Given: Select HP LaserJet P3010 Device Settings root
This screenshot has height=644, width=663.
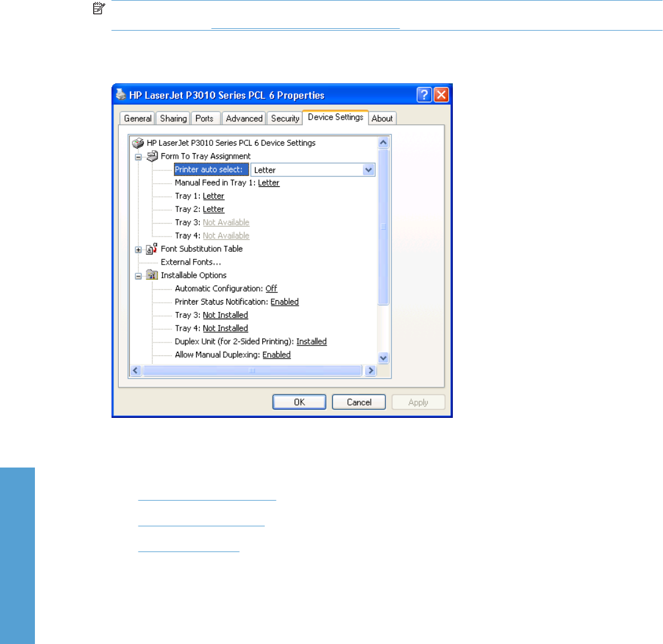Looking at the screenshot, I should pos(231,143).
